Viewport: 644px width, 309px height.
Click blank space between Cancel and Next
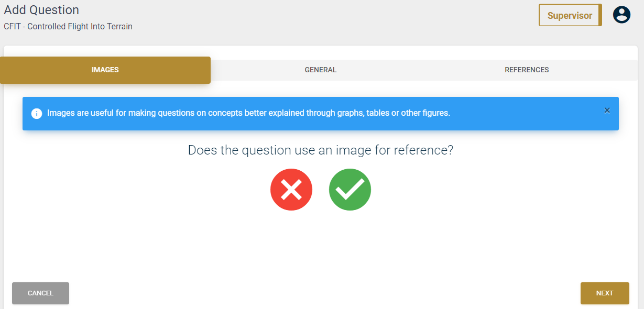tap(325, 293)
